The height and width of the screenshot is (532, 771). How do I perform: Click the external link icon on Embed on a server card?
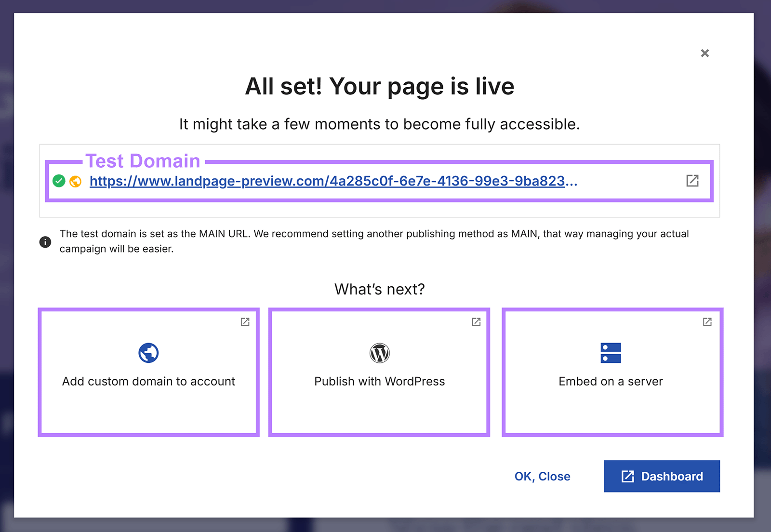click(707, 322)
